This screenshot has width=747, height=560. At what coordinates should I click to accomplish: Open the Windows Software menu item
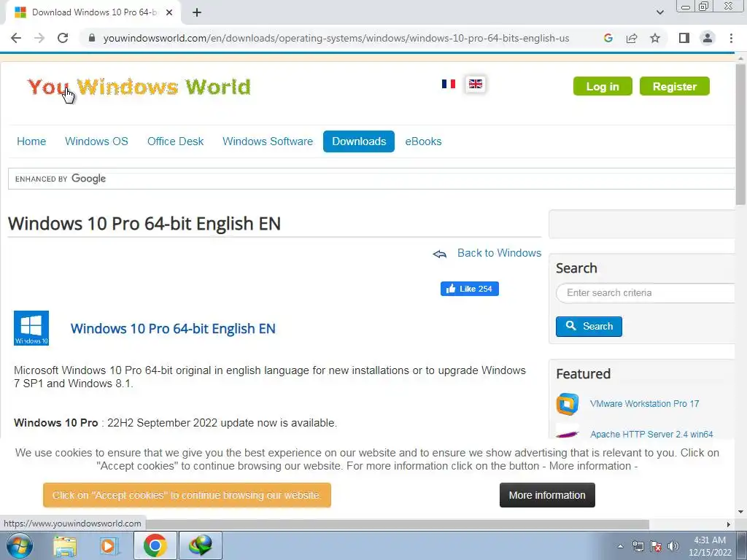coord(268,141)
